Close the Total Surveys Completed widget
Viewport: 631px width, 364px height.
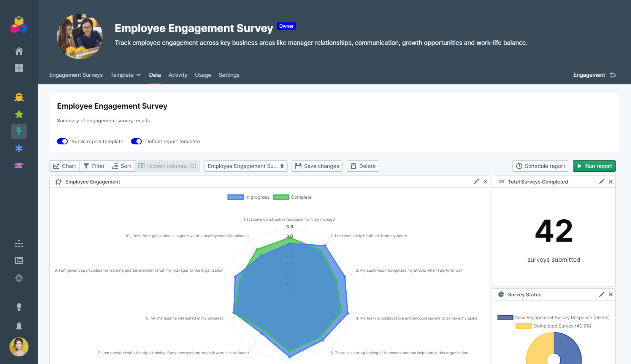pyautogui.click(x=611, y=182)
